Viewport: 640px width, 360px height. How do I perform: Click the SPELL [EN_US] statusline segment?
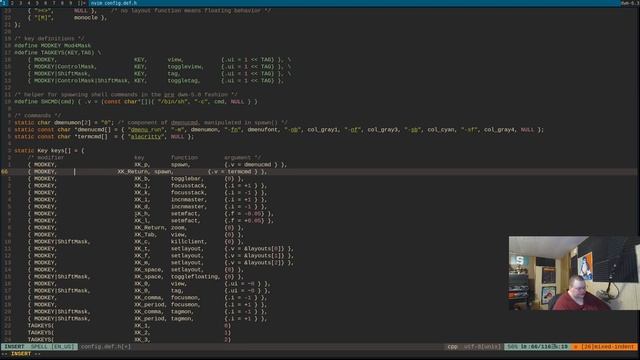(x=53, y=347)
